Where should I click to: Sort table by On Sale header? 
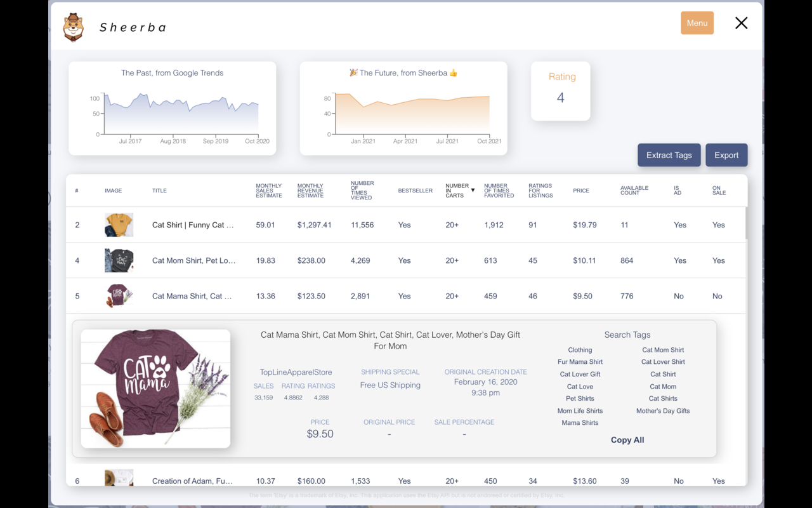coord(719,190)
